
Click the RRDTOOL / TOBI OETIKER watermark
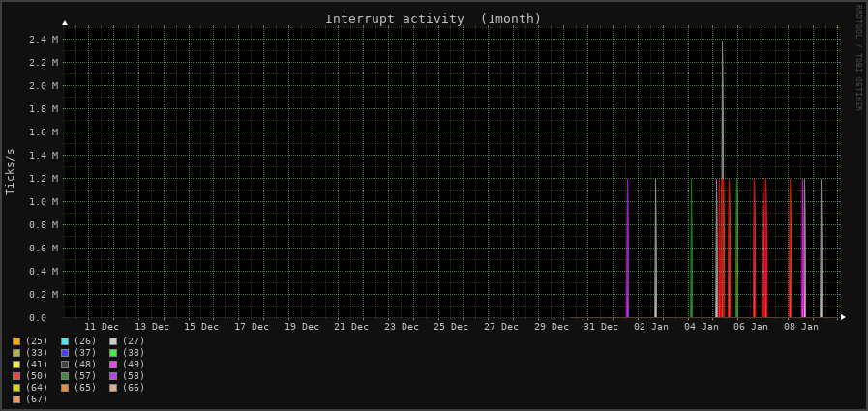point(857,57)
